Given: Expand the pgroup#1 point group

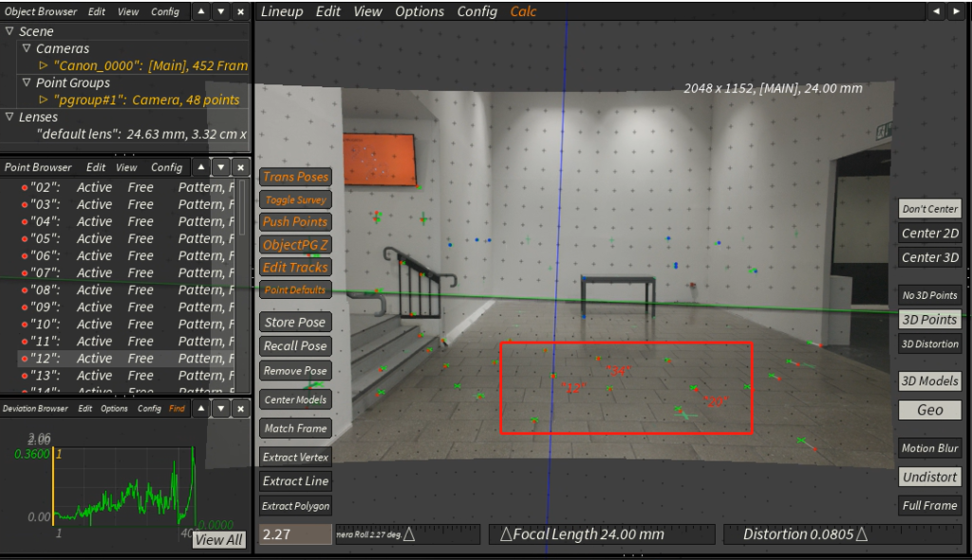Looking at the screenshot, I should pos(44,100).
